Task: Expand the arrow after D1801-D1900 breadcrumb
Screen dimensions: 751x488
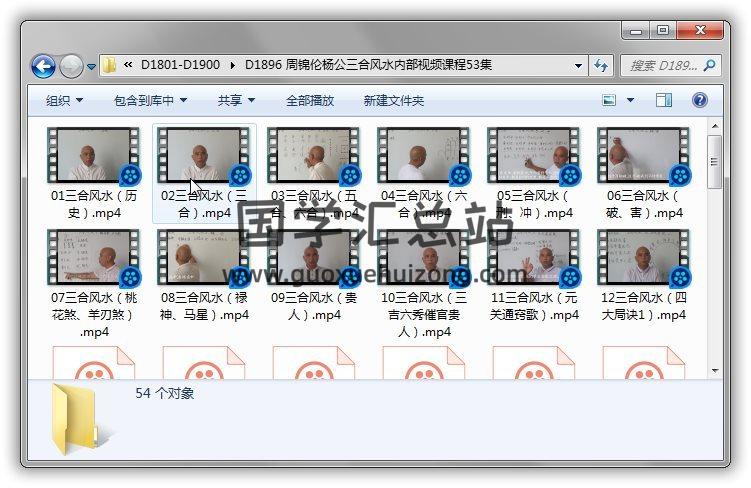Action: coord(233,65)
